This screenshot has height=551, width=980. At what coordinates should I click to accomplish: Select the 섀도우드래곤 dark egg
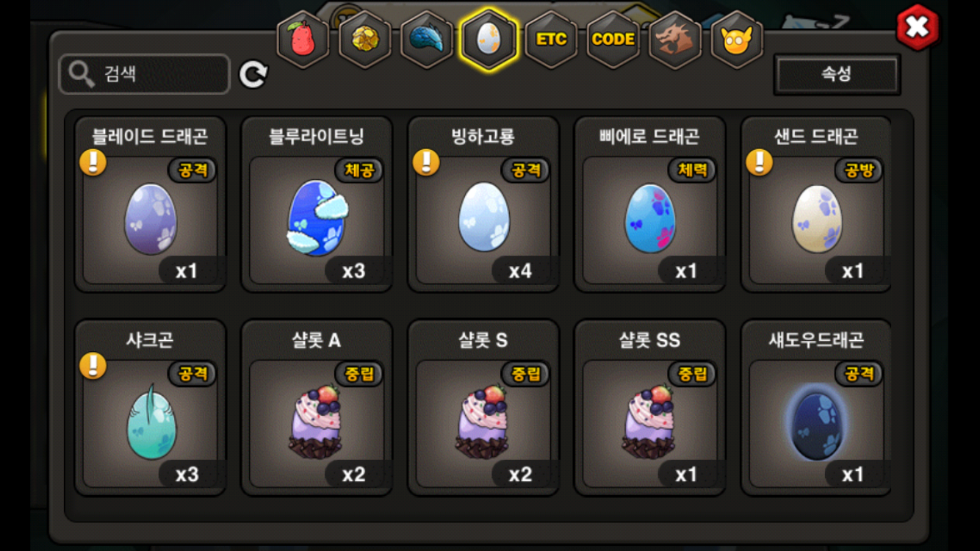click(x=816, y=408)
